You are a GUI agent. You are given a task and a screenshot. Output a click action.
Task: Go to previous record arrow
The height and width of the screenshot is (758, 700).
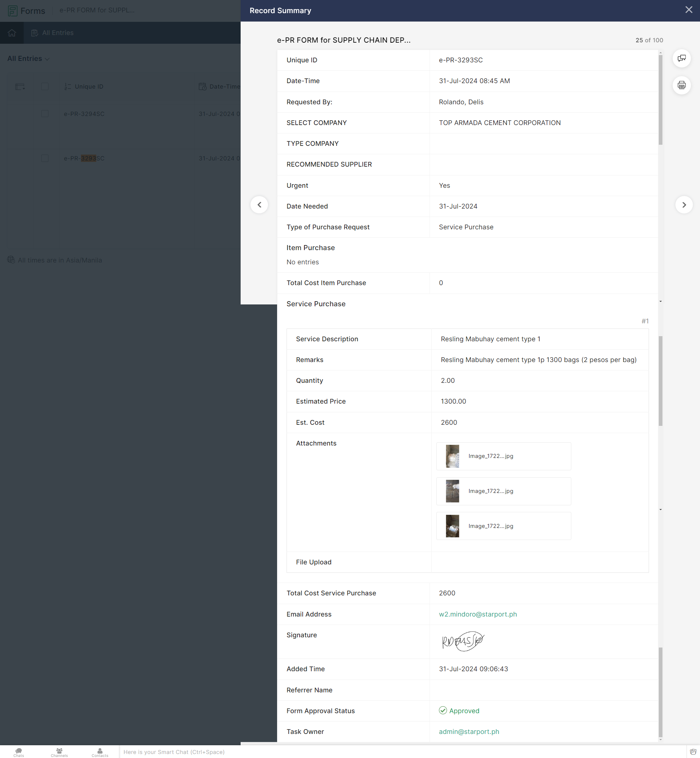pyautogui.click(x=259, y=205)
